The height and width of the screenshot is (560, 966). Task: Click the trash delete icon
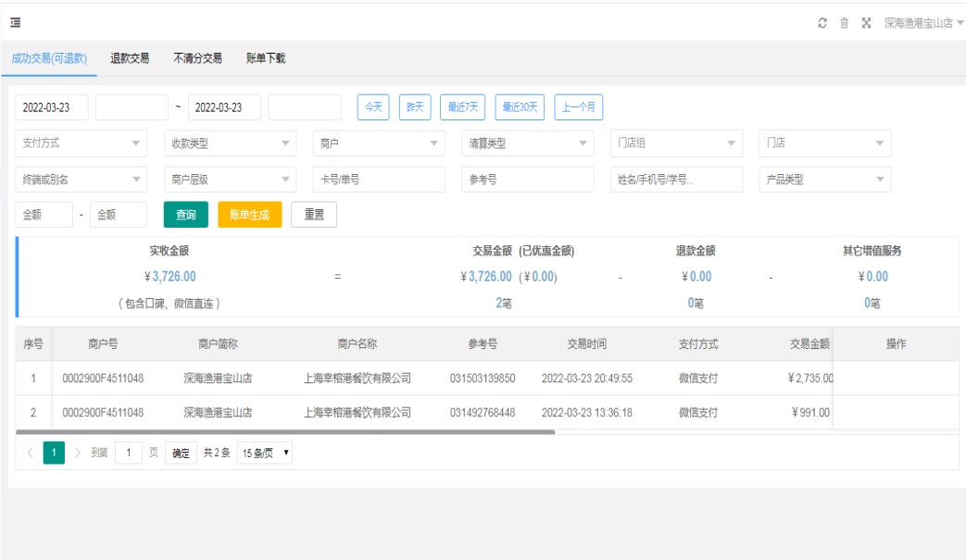click(844, 22)
